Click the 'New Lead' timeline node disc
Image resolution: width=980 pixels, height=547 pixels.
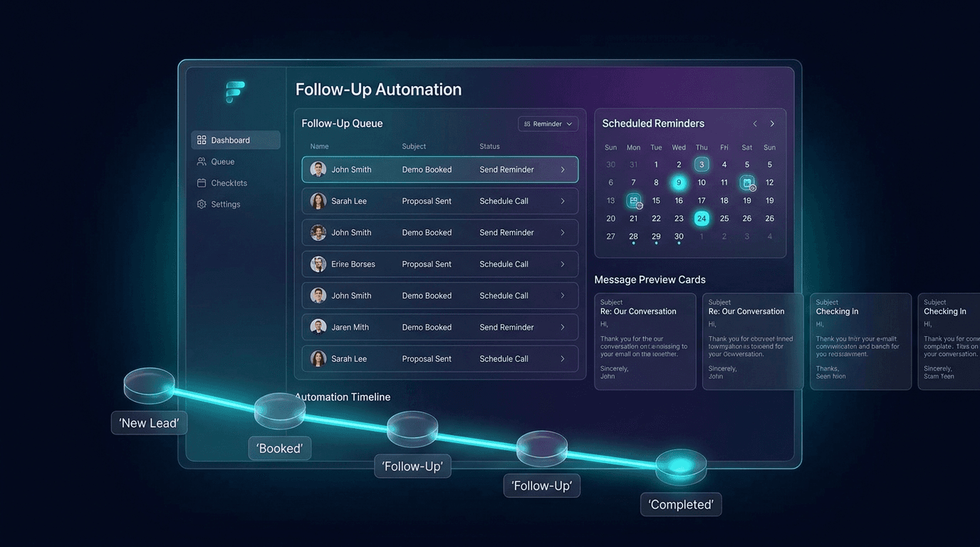coord(150,385)
